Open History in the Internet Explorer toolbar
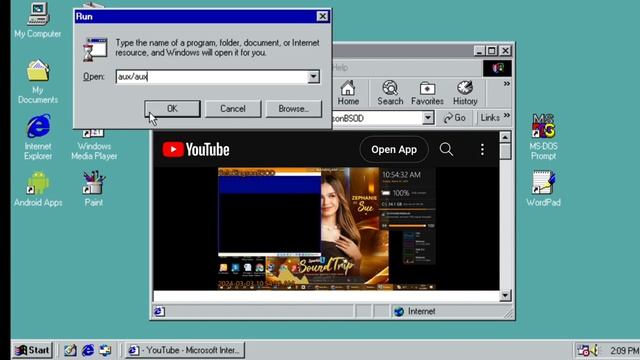 465,93
